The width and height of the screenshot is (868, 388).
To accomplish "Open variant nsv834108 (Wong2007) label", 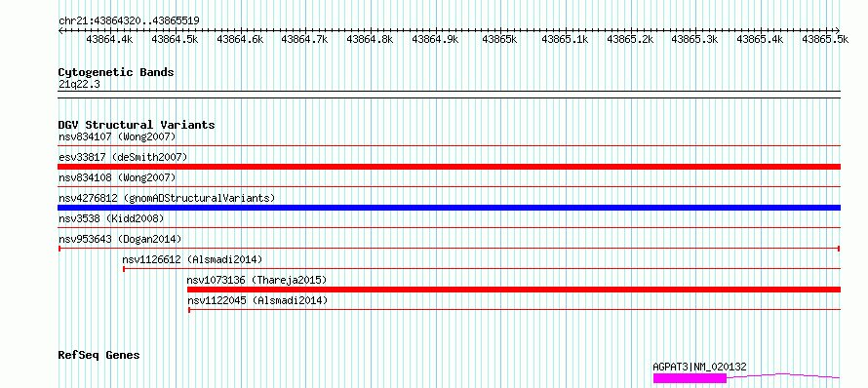I will 117,177.
